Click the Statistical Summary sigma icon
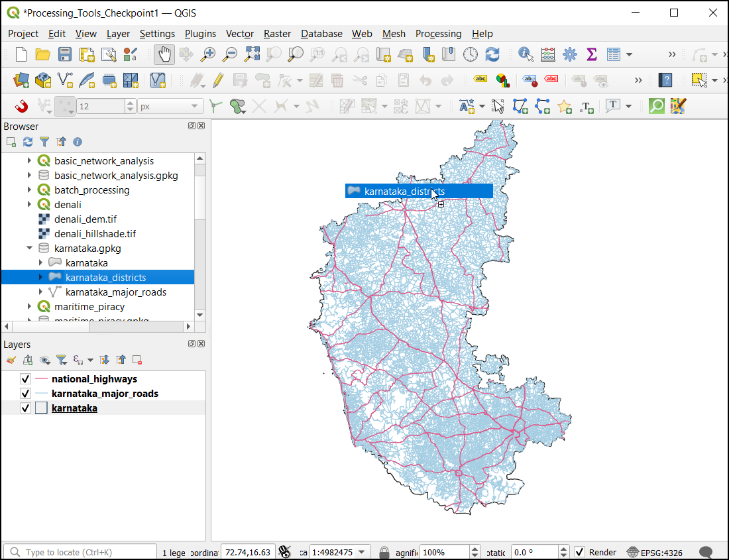This screenshot has height=560, width=729. [591, 54]
